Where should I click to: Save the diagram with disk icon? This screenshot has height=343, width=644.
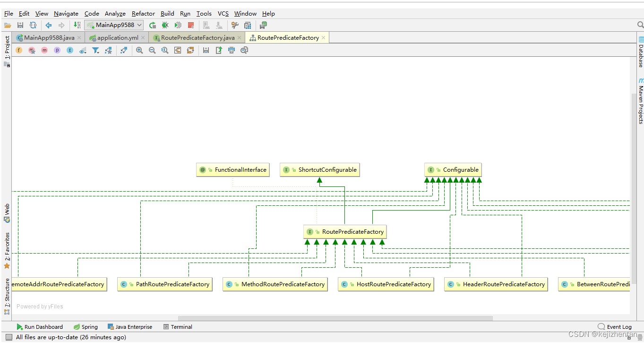tap(206, 50)
